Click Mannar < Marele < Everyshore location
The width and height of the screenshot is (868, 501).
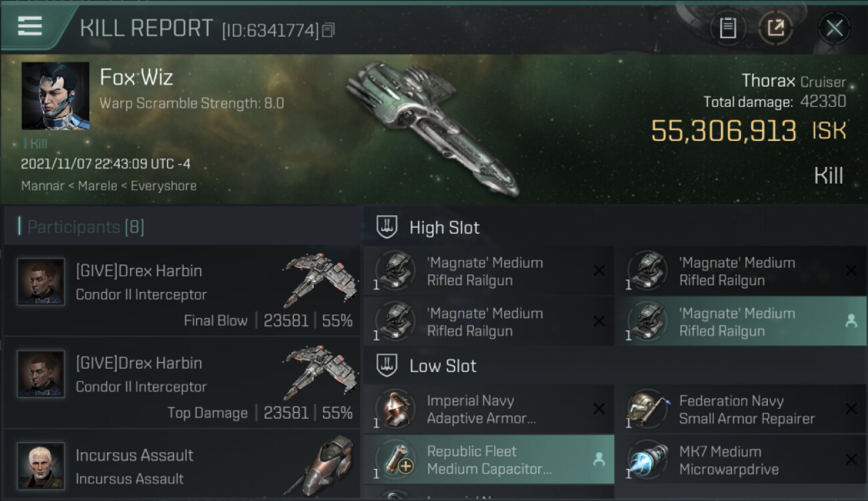(x=109, y=186)
